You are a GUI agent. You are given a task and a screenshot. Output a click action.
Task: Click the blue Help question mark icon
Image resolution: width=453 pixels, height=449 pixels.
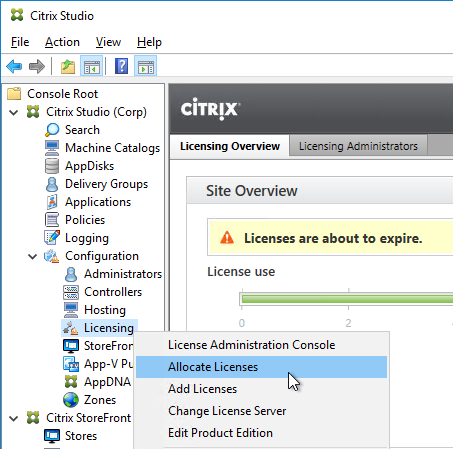pyautogui.click(x=121, y=66)
